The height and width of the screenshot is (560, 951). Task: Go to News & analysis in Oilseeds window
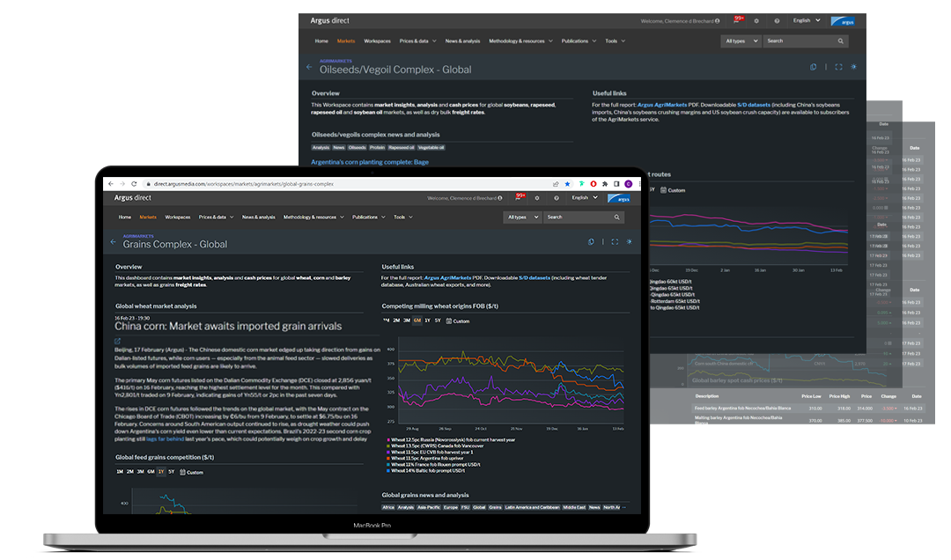pos(463,41)
